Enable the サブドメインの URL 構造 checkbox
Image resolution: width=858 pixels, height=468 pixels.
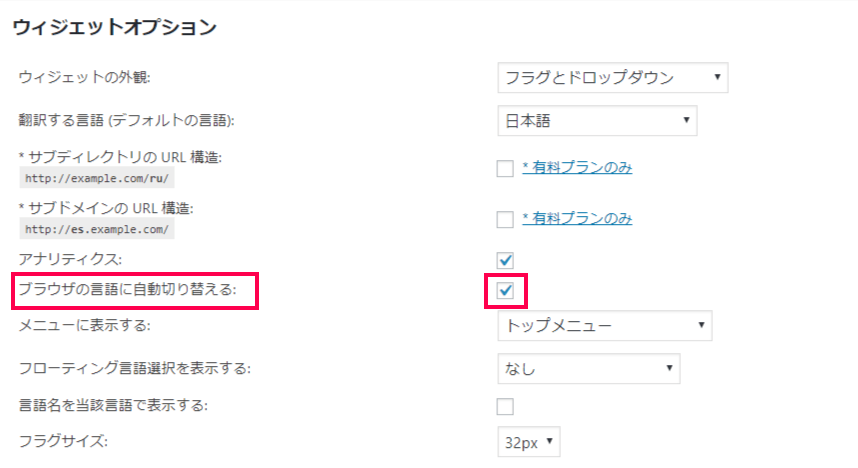(505, 219)
